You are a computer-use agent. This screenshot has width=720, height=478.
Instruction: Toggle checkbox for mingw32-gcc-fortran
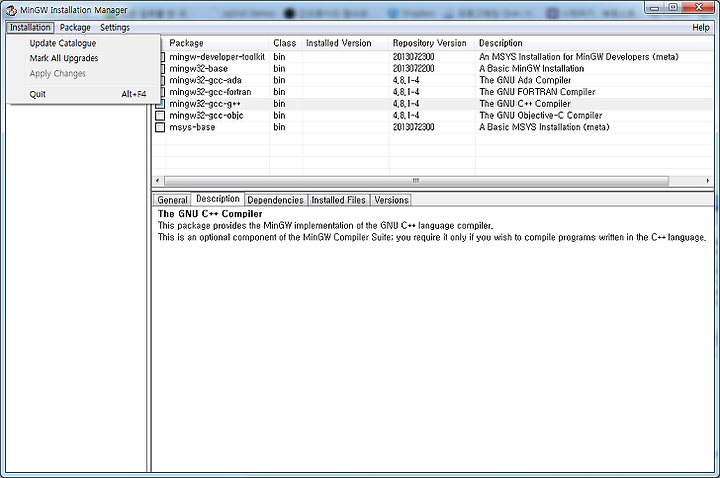[x=162, y=92]
